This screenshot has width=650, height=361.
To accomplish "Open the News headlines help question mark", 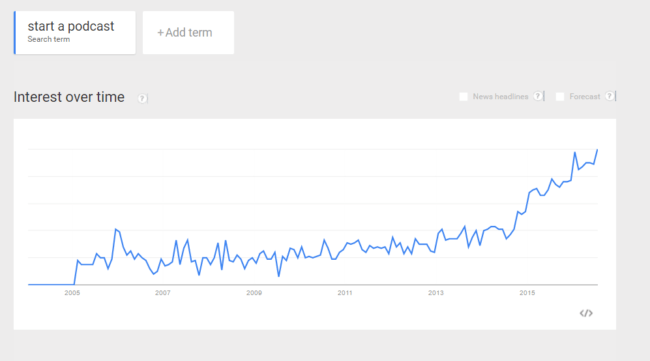I will 538,96.
